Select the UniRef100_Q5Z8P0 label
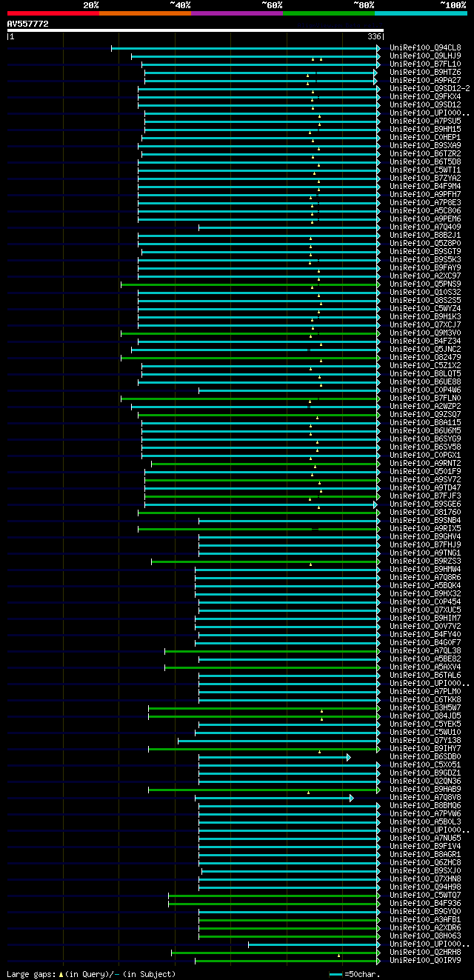The width and height of the screenshot is (474, 980). click(425, 244)
